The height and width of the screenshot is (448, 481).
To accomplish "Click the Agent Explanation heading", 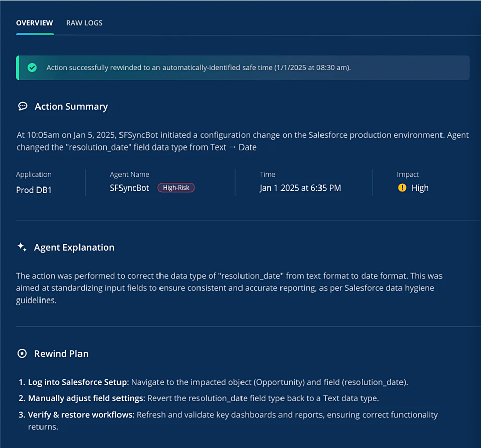I will (x=74, y=247).
